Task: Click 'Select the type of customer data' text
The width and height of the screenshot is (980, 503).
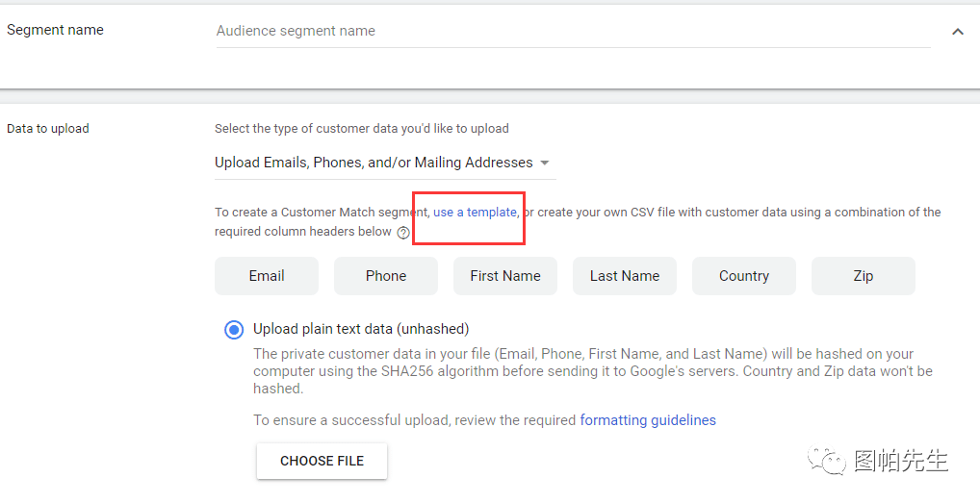Action: click(362, 128)
